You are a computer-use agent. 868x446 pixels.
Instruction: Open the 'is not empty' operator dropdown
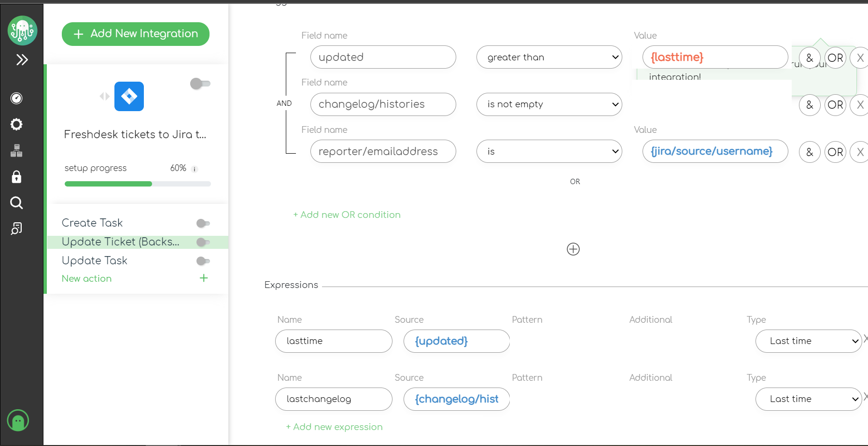point(548,104)
